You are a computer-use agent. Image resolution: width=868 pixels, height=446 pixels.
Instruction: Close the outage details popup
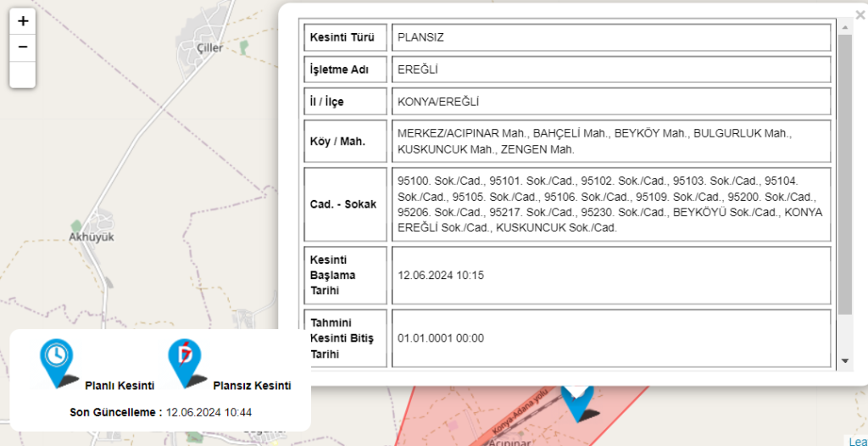[x=860, y=14]
